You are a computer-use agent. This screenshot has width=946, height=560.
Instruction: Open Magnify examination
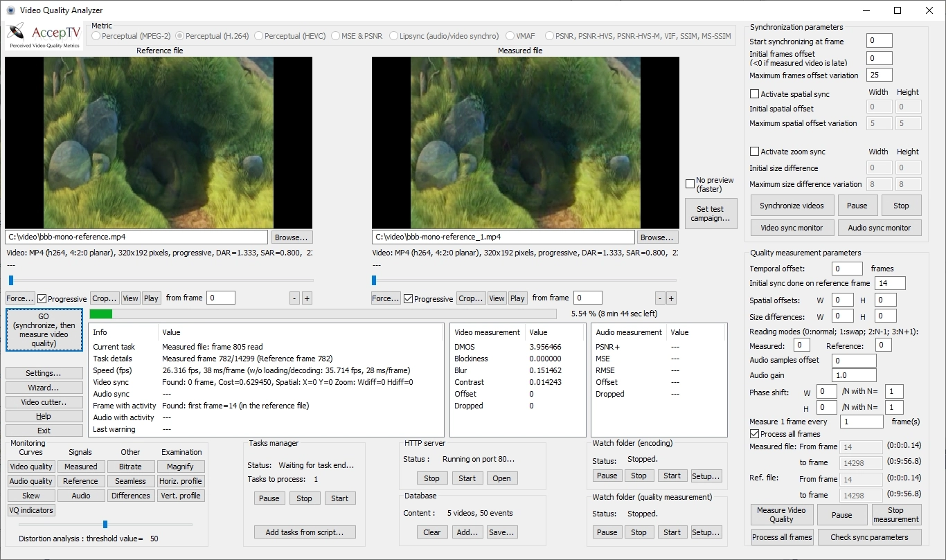[x=180, y=467]
